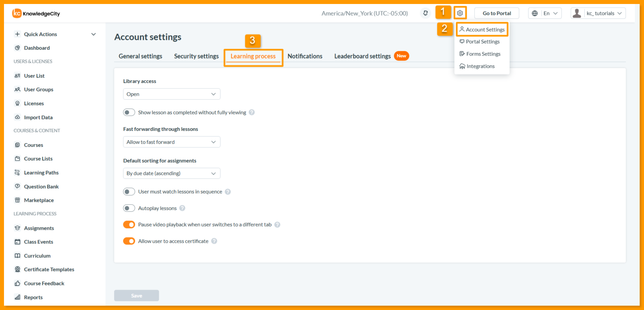Screen dimensions: 644x310
Task: Click the globe language icon
Action: point(535,13)
